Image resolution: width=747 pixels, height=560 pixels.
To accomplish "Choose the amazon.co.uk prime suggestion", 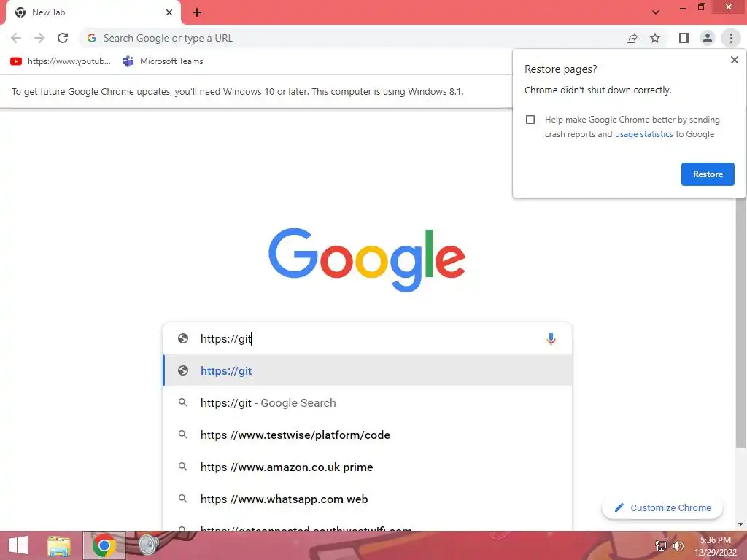I will coord(368,467).
